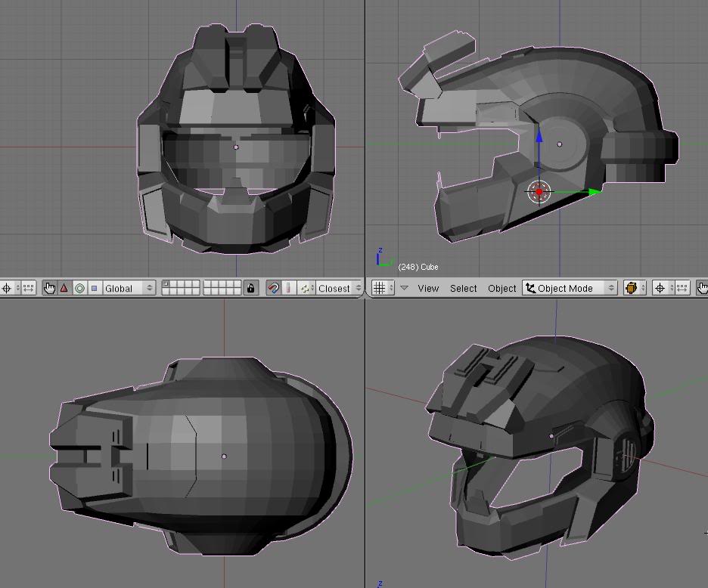Click the "(248) Cube" object label

[x=418, y=267]
